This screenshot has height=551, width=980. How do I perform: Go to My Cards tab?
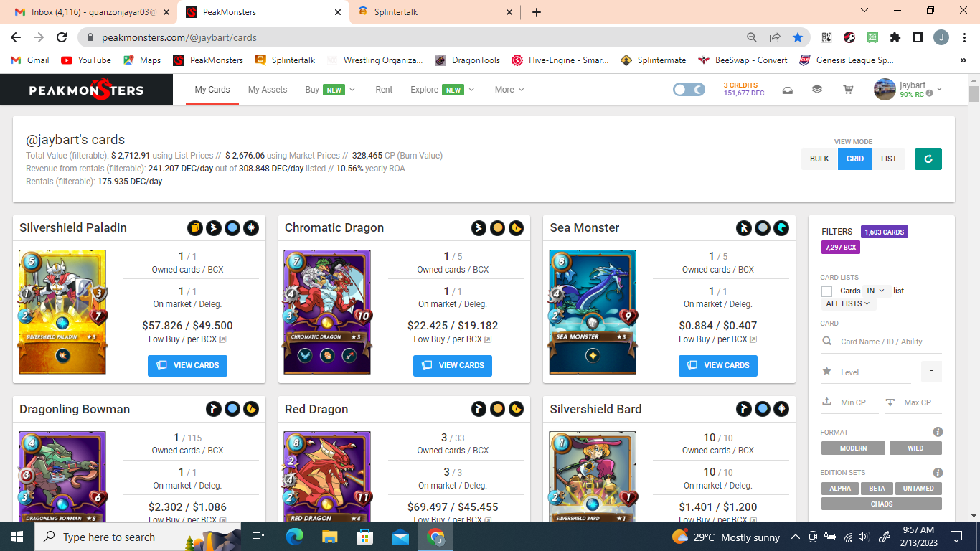coord(212,90)
